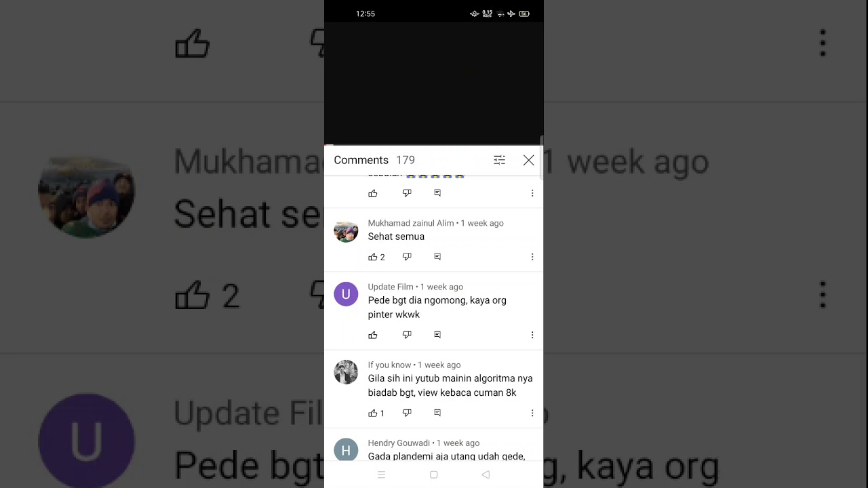This screenshot has height=488, width=868.
Task: Open Update Film channel avatar
Action: click(x=346, y=294)
